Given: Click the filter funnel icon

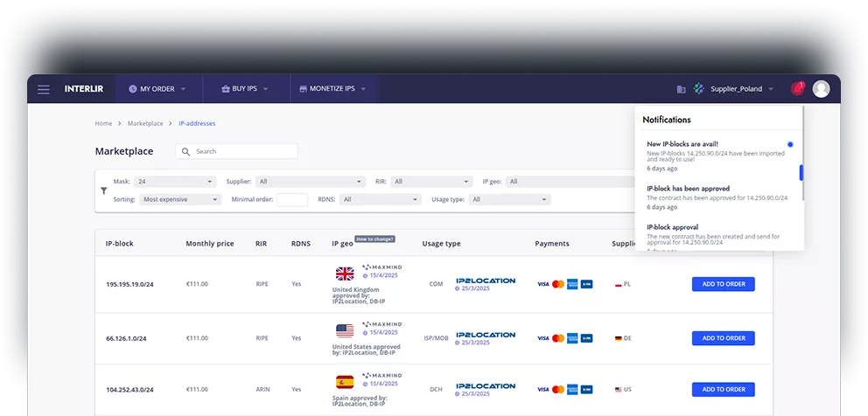Looking at the screenshot, I should click(x=103, y=191).
